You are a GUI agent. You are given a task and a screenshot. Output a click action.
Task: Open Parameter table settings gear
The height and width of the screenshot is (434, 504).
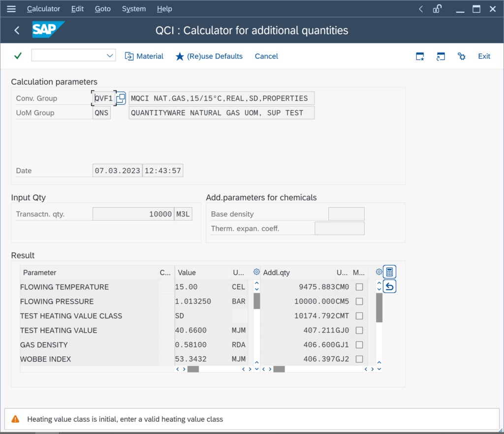(x=256, y=272)
